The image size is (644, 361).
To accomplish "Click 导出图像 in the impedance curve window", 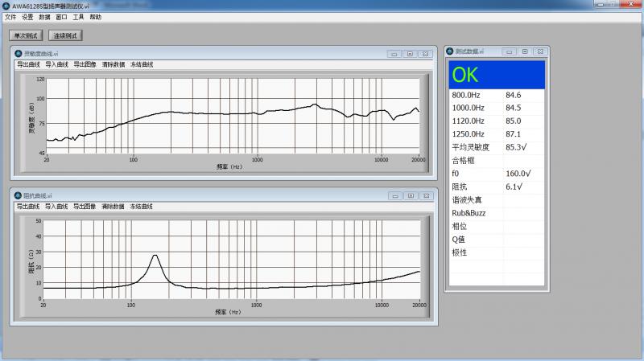I will (x=85, y=207).
